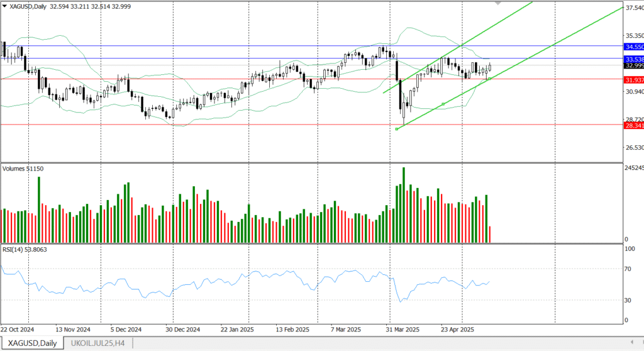Grab the lowest anchor point of the green trendline
The width and height of the screenshot is (644, 351).
pos(397,129)
